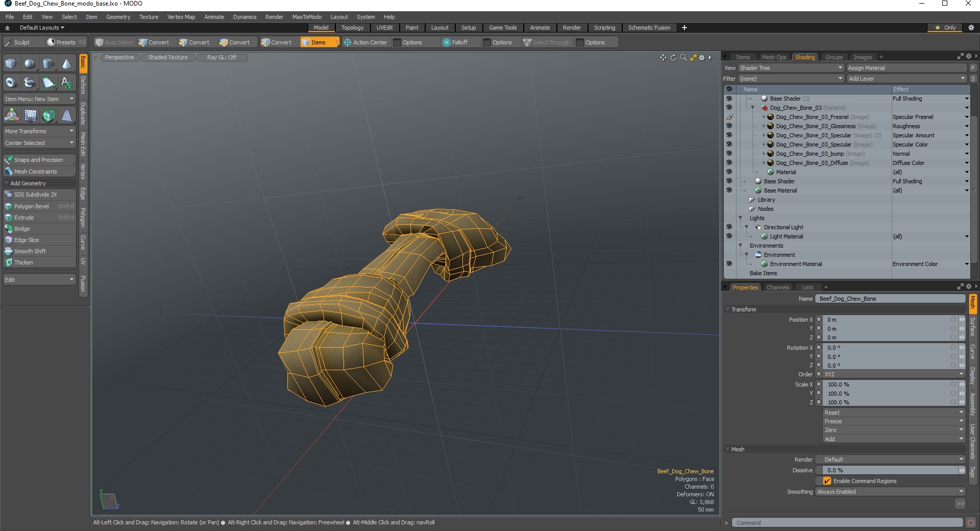Activate the Transform gizmo tool

point(11,115)
